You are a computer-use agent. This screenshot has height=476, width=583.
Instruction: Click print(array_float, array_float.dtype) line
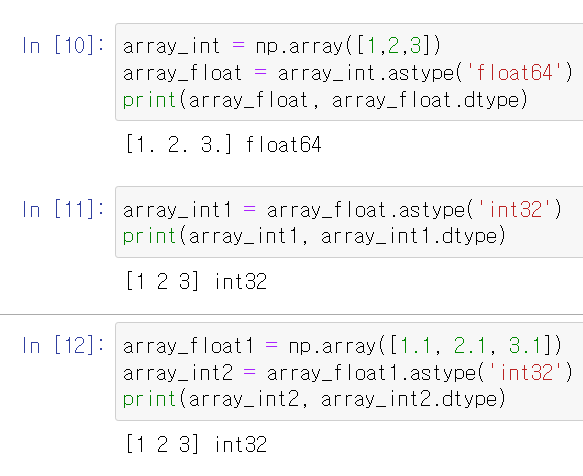pyautogui.click(x=325, y=100)
